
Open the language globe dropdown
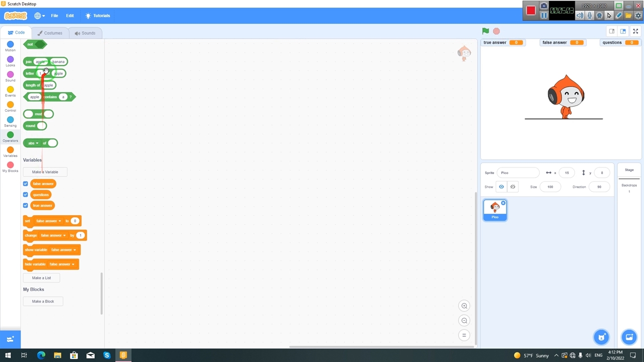pyautogui.click(x=40, y=16)
